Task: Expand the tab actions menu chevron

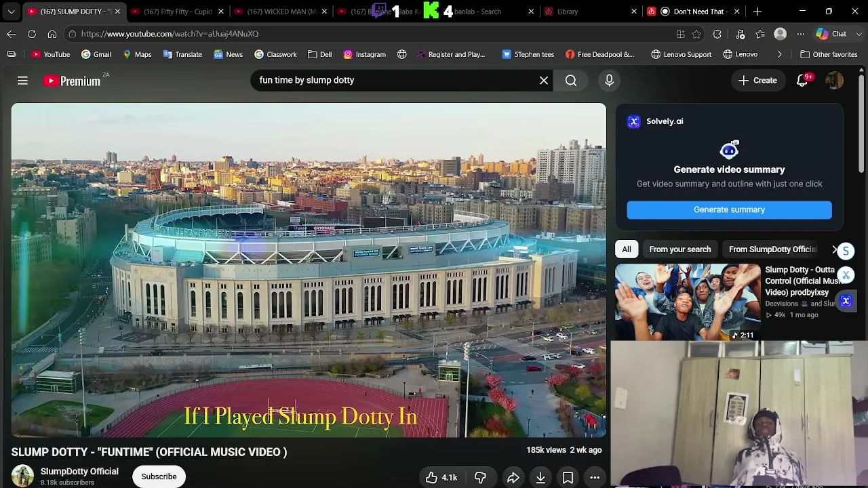Action: 11,12
